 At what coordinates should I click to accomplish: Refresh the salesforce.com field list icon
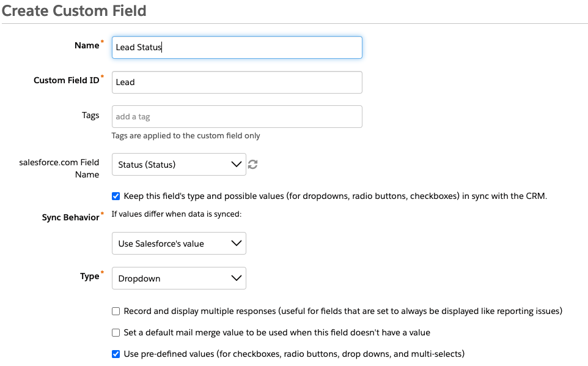point(253,164)
